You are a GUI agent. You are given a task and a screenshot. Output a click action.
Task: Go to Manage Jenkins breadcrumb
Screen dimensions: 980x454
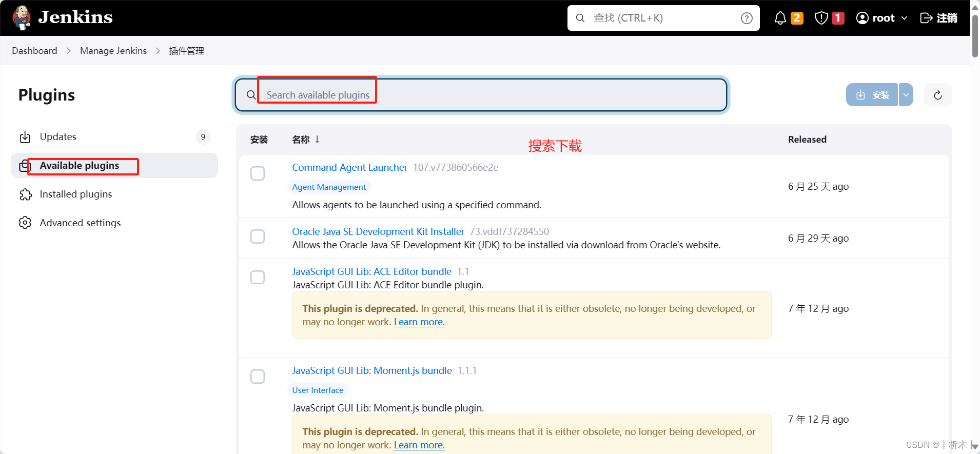click(113, 50)
